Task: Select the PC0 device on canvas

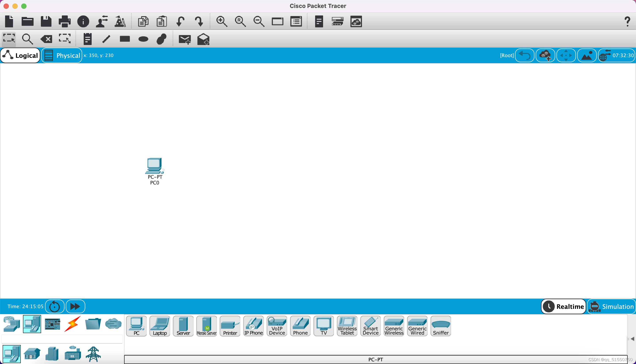Action: point(155,171)
